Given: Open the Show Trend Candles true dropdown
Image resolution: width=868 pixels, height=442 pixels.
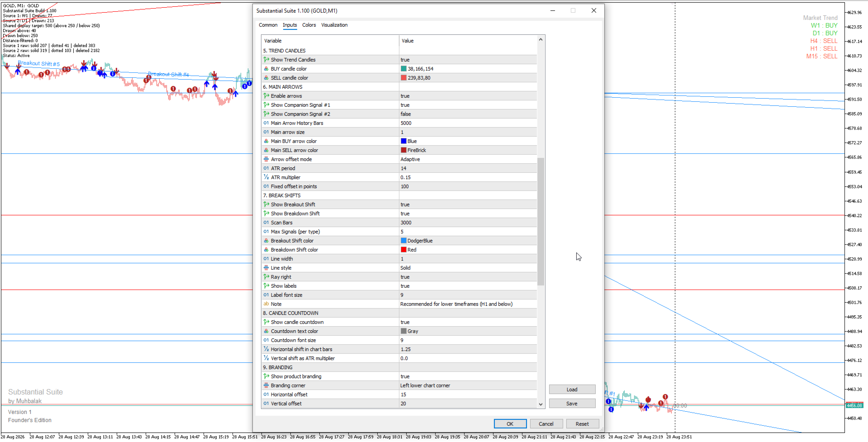Looking at the screenshot, I should coord(468,60).
